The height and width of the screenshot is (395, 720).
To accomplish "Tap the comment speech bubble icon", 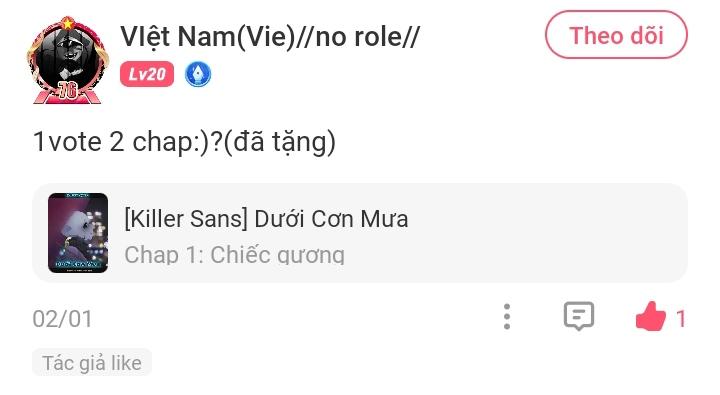I will tap(579, 316).
